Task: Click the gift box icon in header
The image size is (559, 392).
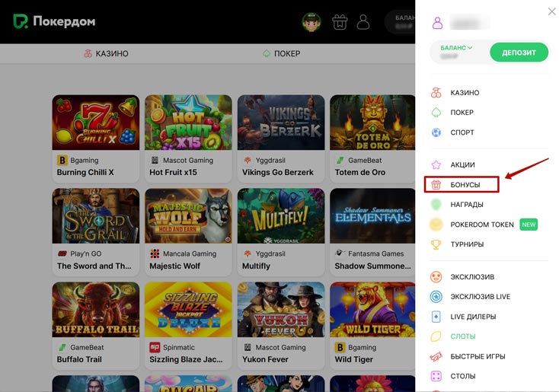Action: pyautogui.click(x=340, y=22)
